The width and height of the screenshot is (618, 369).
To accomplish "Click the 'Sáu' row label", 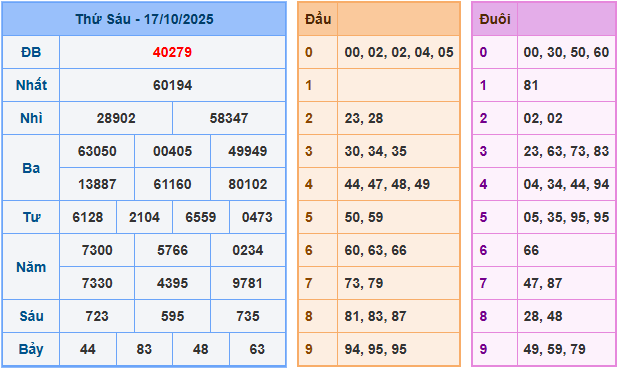I will pos(31,316).
